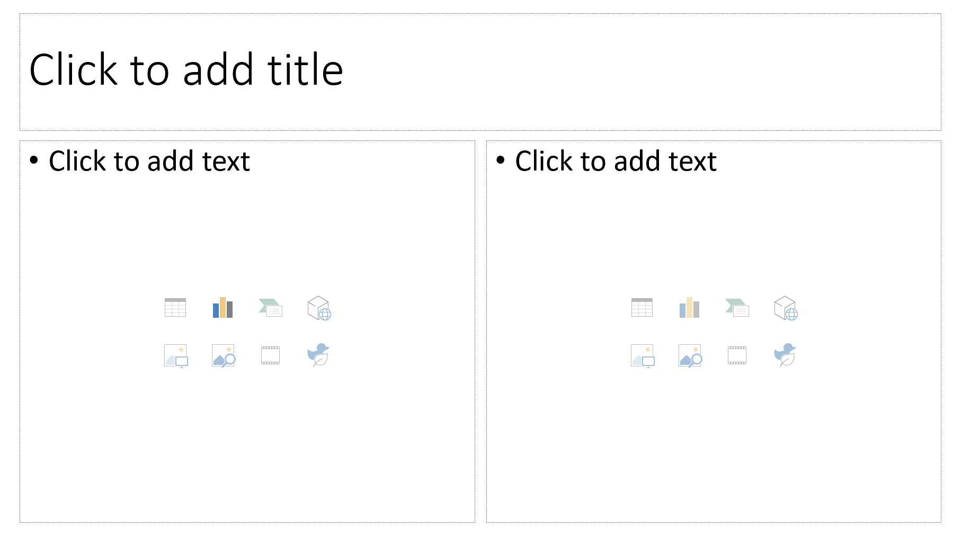Insert a picture from device in the left placeholder
Screen dimensions: 980x545
pyautogui.click(x=175, y=355)
